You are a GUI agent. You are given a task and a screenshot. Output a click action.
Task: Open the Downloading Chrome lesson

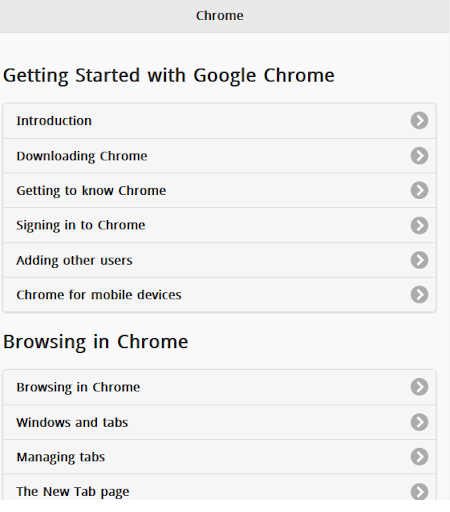[x=219, y=156]
